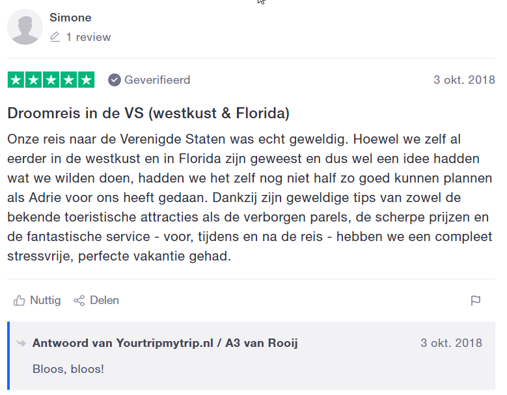This screenshot has height=395, width=507.
Task: Click the third green rating star
Action: pyautogui.click(x=51, y=80)
